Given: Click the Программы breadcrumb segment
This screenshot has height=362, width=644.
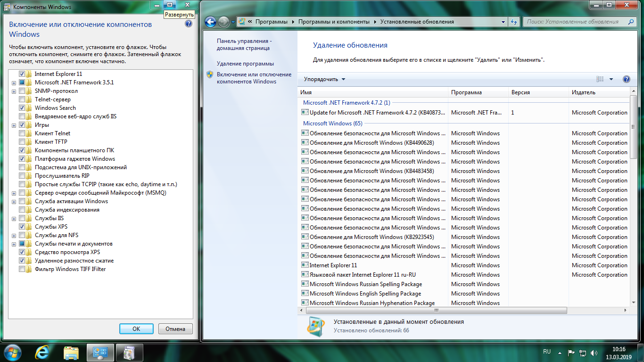Looking at the screenshot, I should [x=271, y=22].
